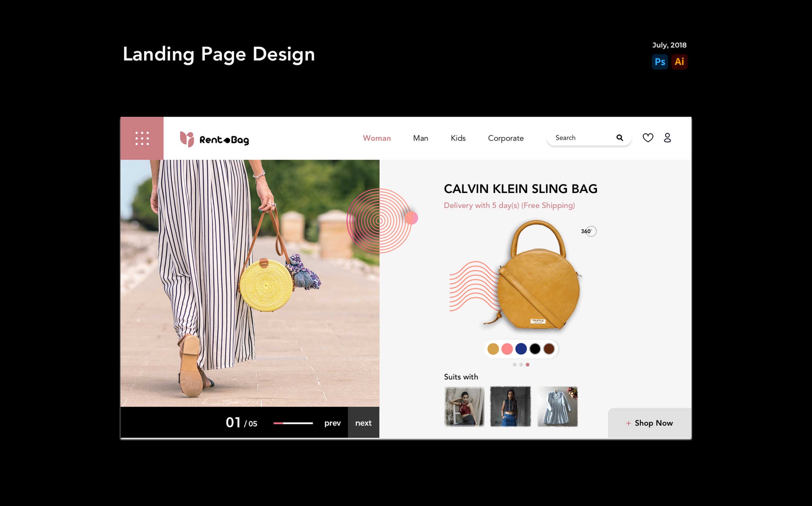Image resolution: width=812 pixels, height=506 pixels.
Task: Choose the brown color swatch
Action: pyautogui.click(x=549, y=349)
